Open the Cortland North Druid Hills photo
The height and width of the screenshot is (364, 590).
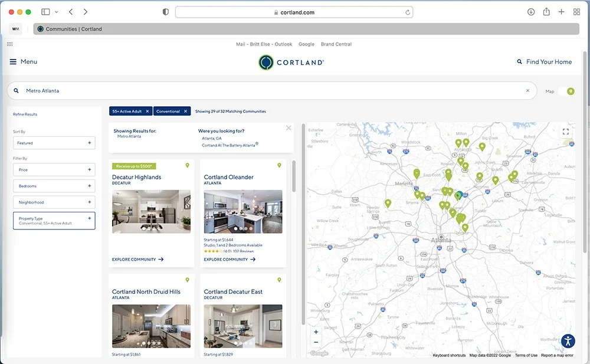(151, 326)
